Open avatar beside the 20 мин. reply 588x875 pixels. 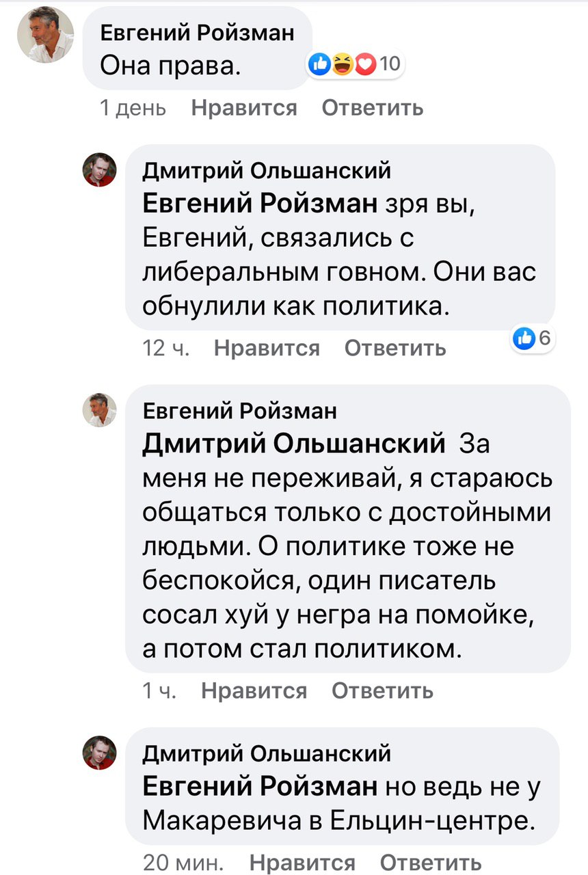click(100, 753)
